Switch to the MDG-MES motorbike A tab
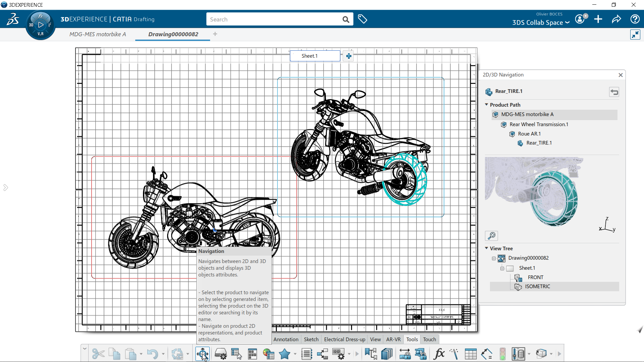Viewport: 644px width, 362px height. tap(97, 34)
